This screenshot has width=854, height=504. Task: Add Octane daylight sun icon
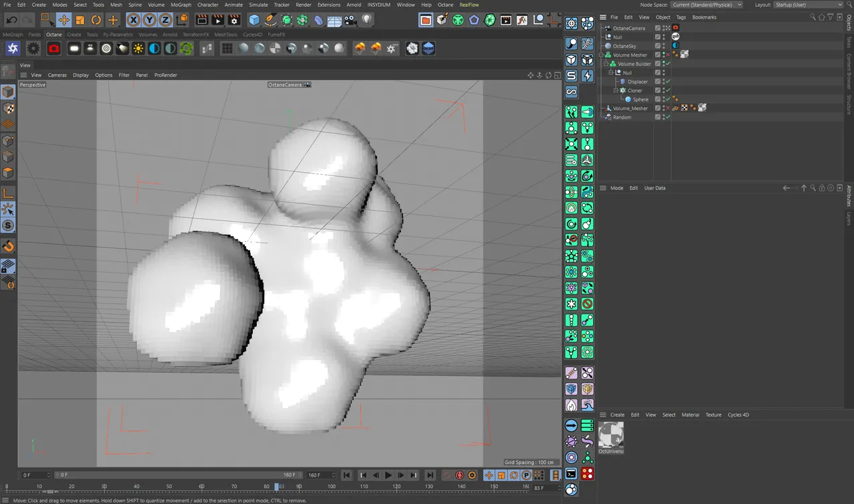138,48
